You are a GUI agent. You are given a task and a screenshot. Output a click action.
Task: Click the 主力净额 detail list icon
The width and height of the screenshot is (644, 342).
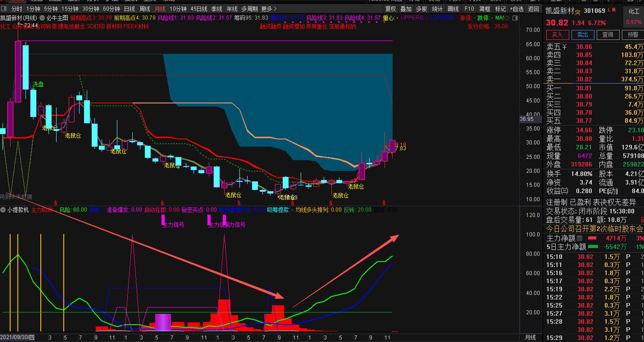pyautogui.click(x=580, y=238)
